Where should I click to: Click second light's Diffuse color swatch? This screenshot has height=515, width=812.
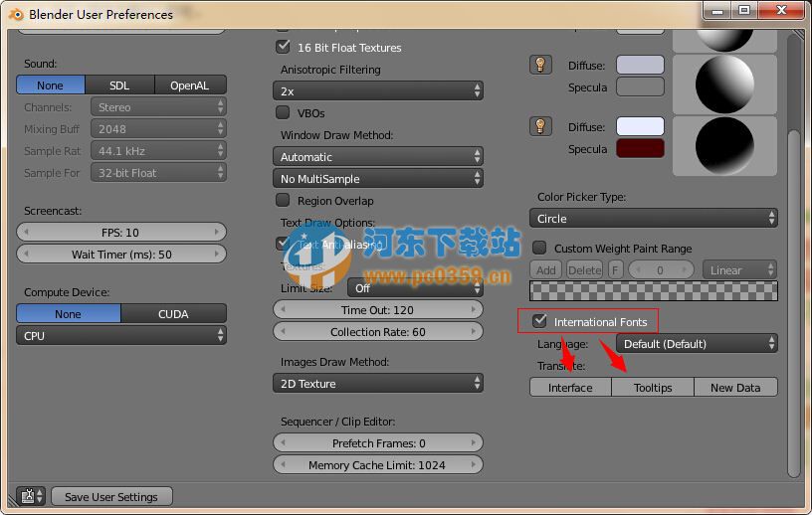click(x=640, y=65)
